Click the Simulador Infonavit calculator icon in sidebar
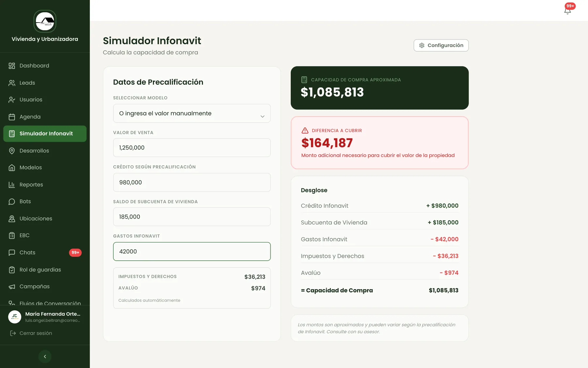The image size is (588, 368). click(12, 133)
